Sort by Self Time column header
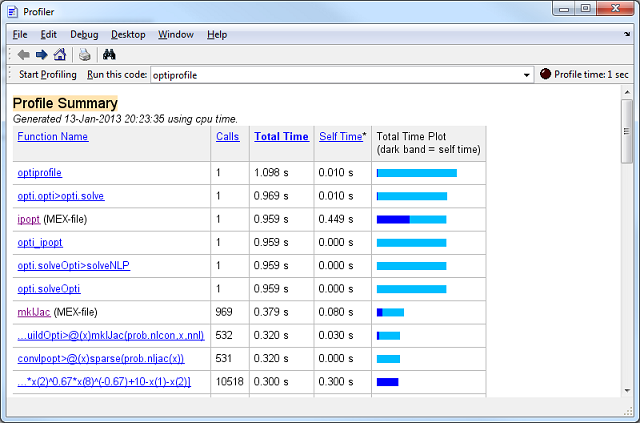The width and height of the screenshot is (640, 423). click(x=341, y=136)
